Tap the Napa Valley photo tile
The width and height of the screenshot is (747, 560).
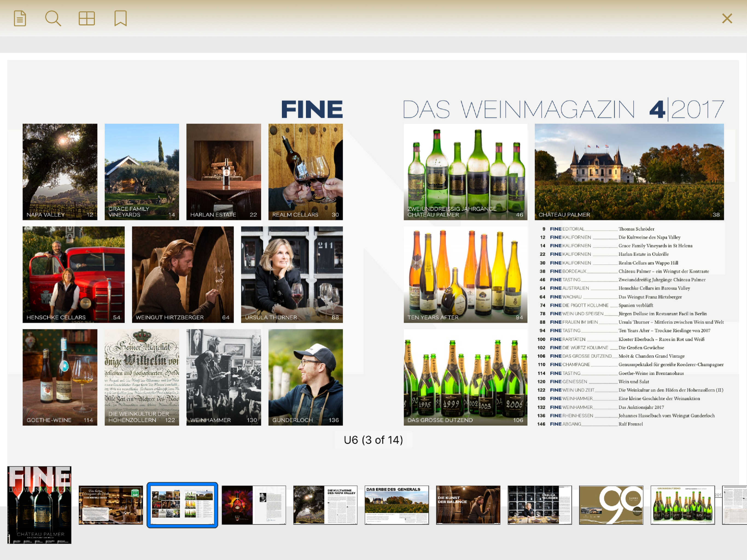(x=60, y=172)
